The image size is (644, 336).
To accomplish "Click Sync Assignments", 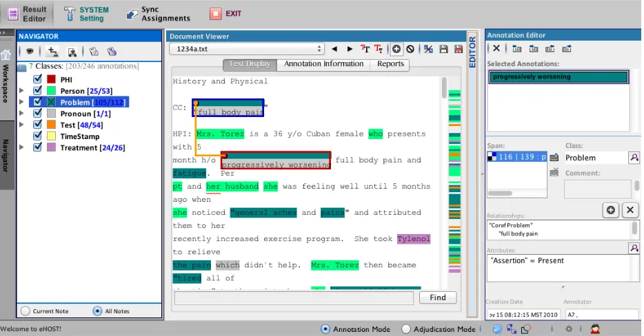I will click(158, 14).
